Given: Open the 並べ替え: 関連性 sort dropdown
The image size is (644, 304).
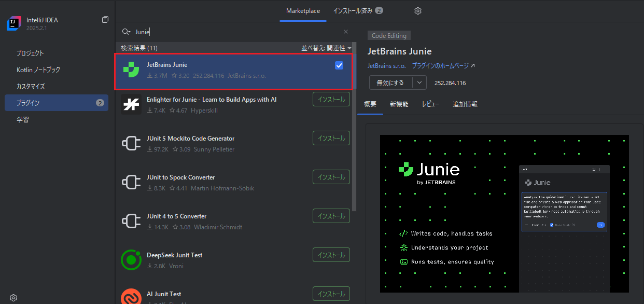Looking at the screenshot, I should [326, 48].
